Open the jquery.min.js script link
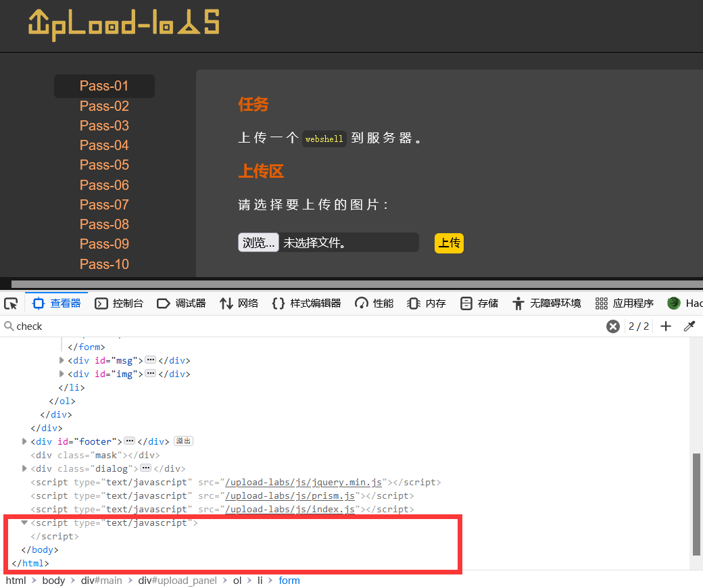 304,483
